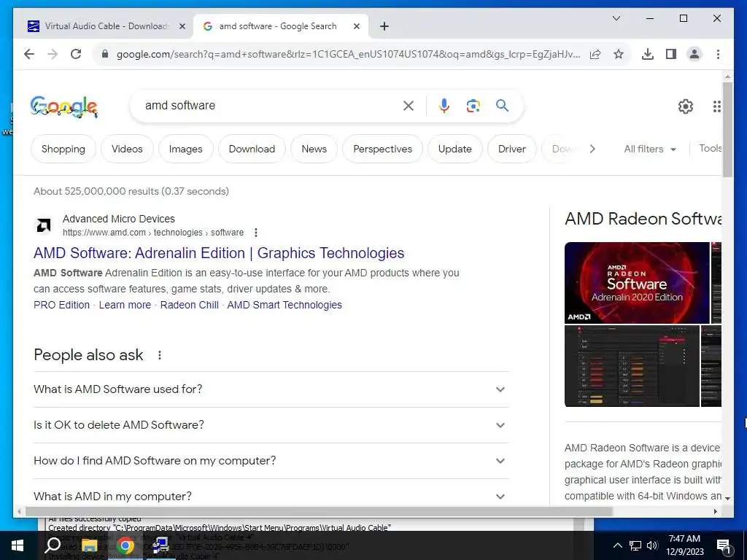Go back with Chrome's back arrow

29,54
